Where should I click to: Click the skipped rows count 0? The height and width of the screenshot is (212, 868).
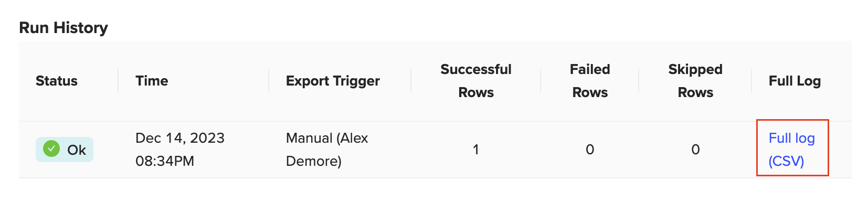(695, 150)
